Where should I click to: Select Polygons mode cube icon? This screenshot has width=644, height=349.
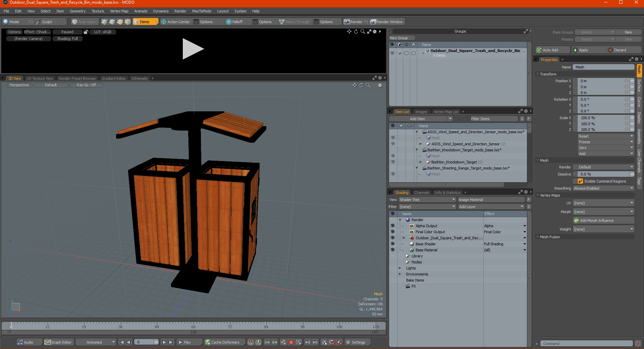tap(120, 22)
